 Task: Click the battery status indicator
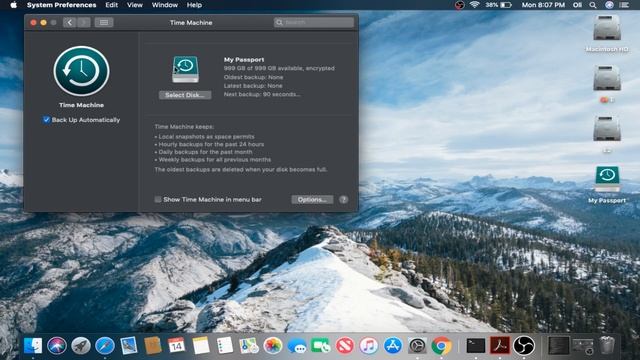pyautogui.click(x=498, y=5)
